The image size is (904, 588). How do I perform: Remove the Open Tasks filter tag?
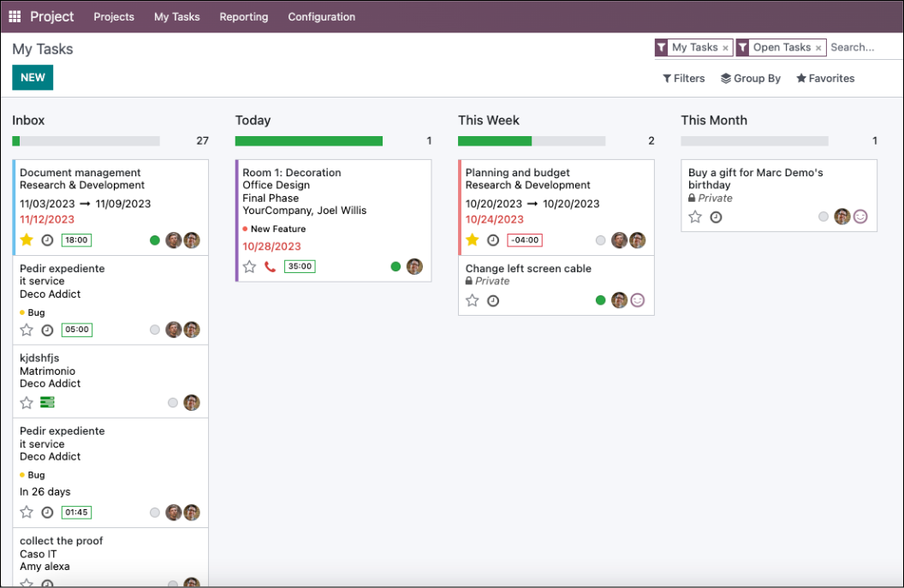(818, 48)
